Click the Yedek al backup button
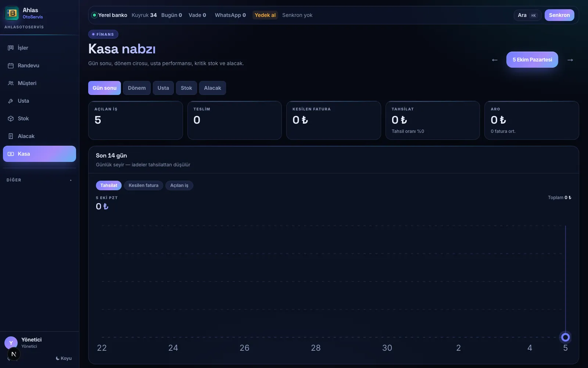Image resolution: width=588 pixels, height=368 pixels. 265,15
